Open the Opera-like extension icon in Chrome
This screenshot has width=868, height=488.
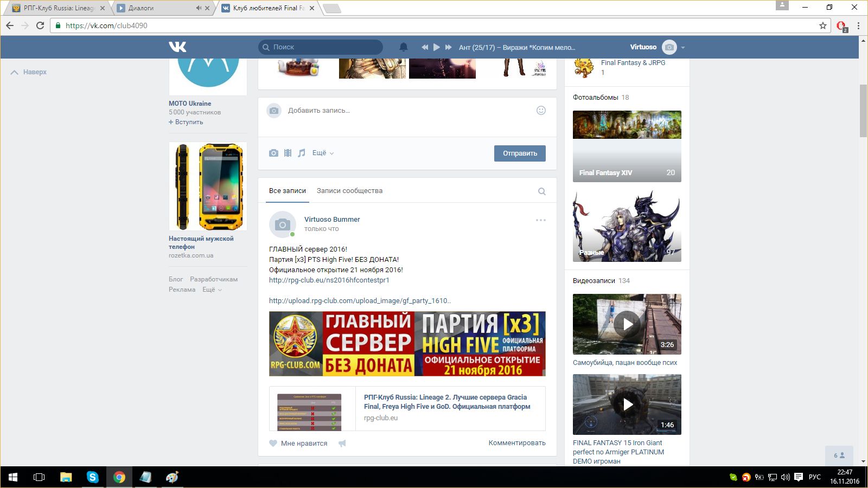(x=841, y=26)
